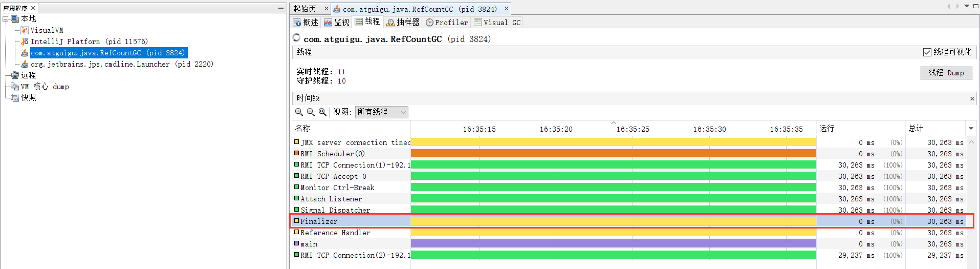This screenshot has height=269, width=980.
Task: Open the 视图 所有线程 dropdown
Action: click(381, 112)
